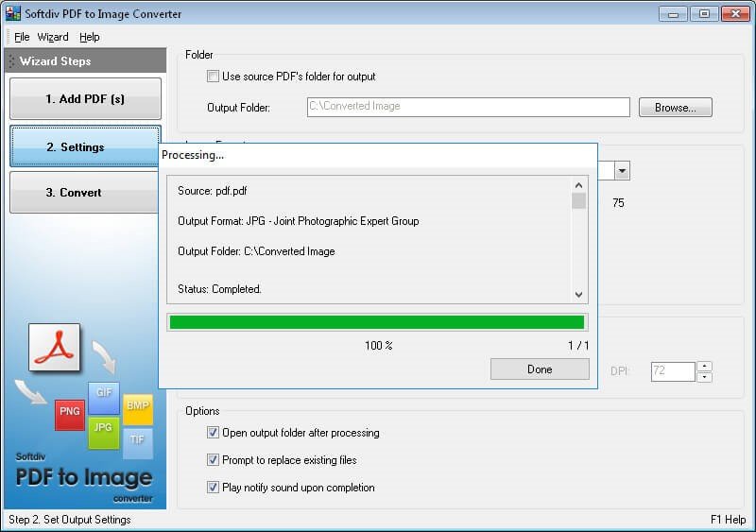Go to step 3. Convert
This screenshot has height=532, width=756.
coord(84,193)
